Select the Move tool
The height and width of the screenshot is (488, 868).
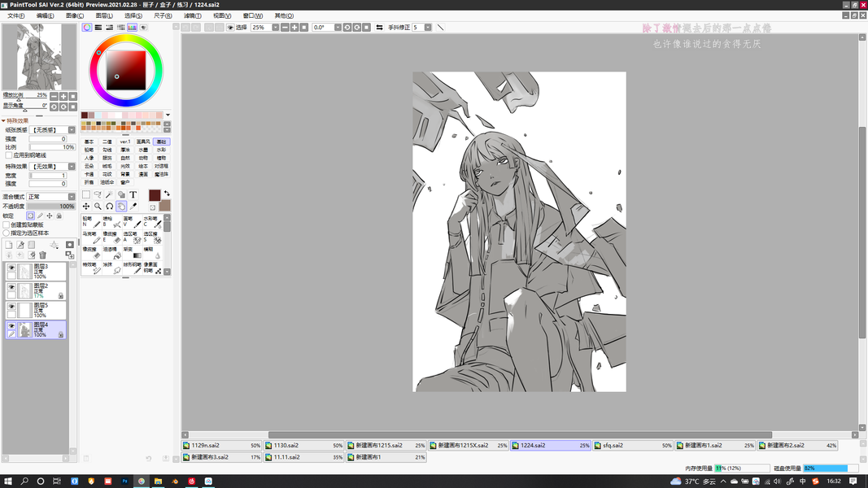coord(86,207)
